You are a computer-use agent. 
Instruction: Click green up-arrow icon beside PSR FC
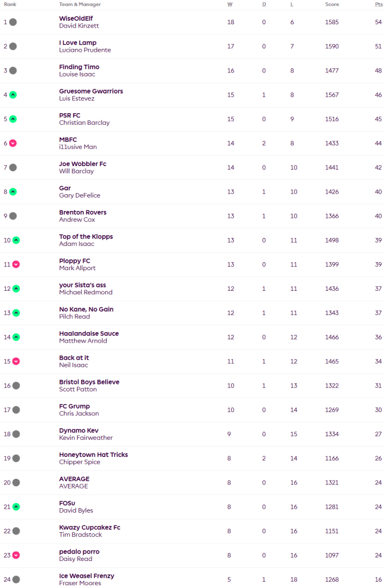pyautogui.click(x=13, y=119)
